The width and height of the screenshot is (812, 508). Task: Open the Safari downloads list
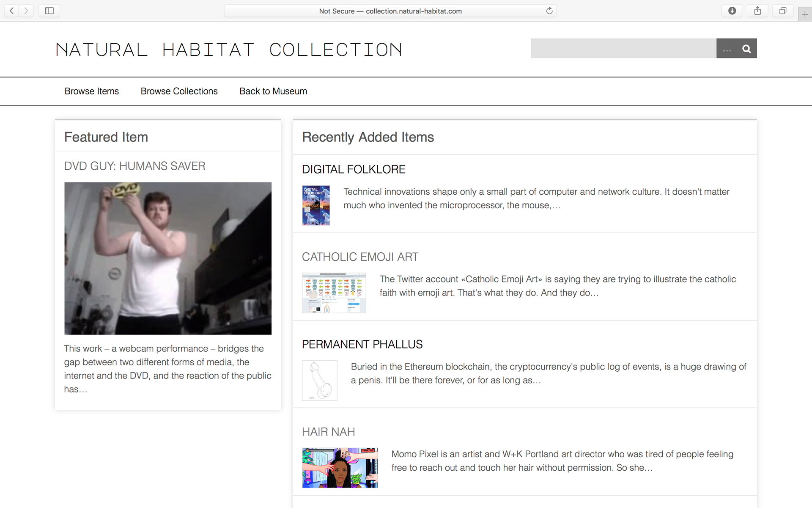[732, 11]
